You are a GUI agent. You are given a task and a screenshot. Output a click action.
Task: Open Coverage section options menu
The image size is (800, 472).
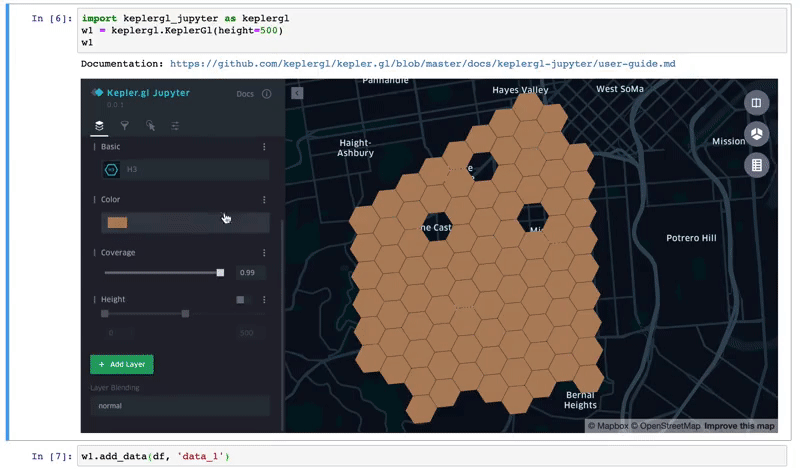(x=264, y=253)
